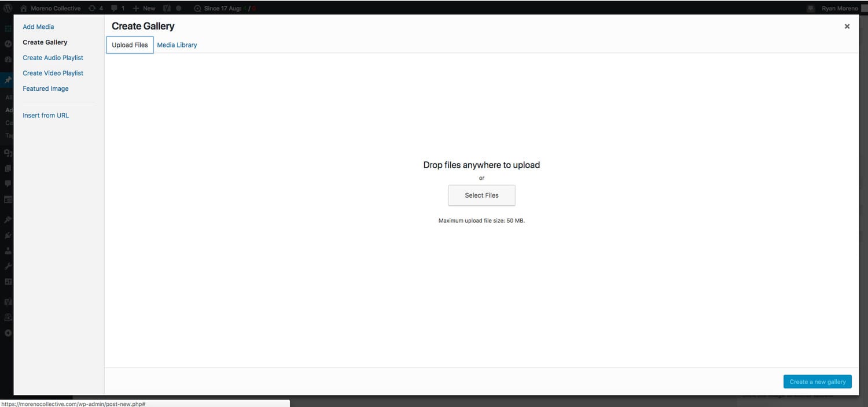This screenshot has height=407, width=868.
Task: Go to Featured Image option
Action: [46, 89]
